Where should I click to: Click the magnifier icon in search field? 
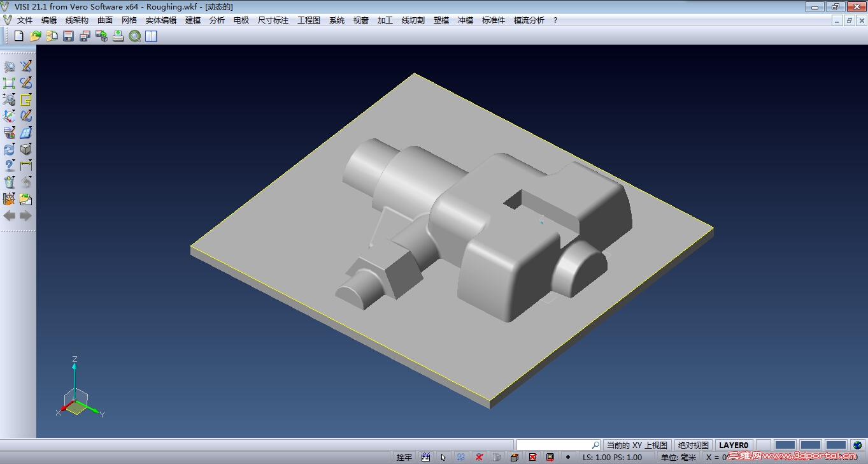click(x=595, y=445)
